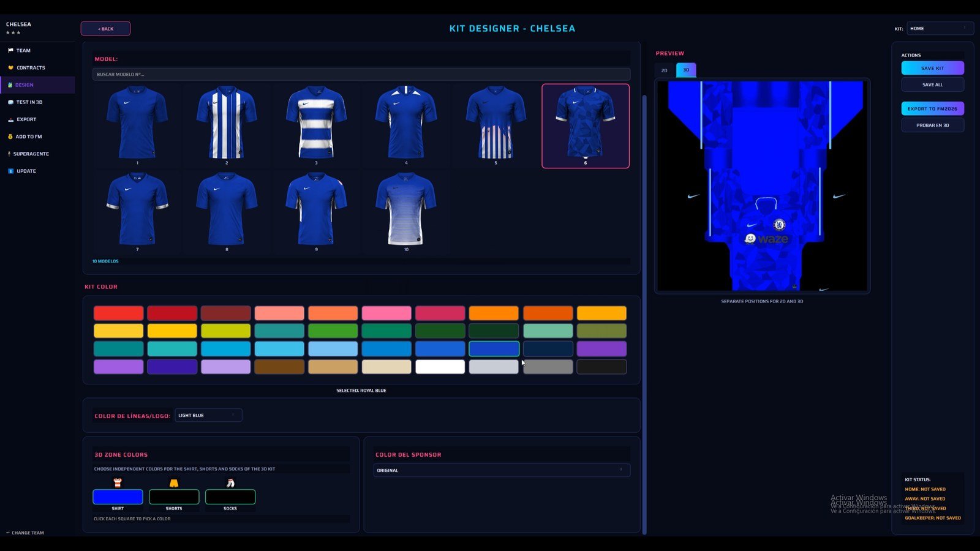
Task: Click the shirt icon above Shirt swatch
Action: [118, 483]
